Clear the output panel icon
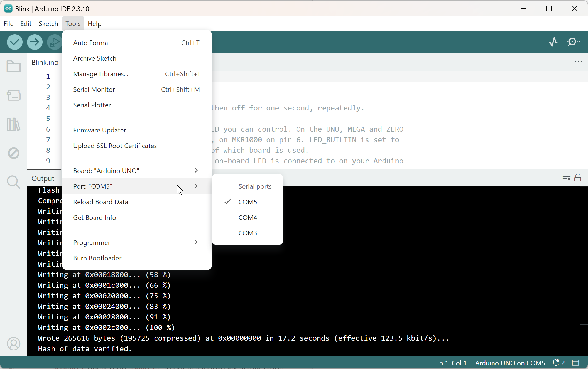The width and height of the screenshot is (588, 369). pos(567,178)
